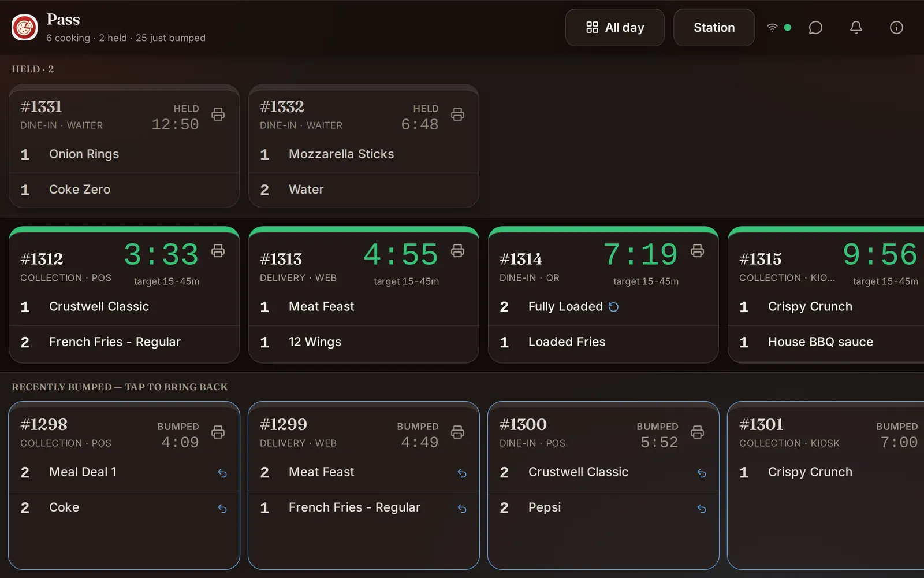Bring back Meat Feast on #1299
924x578 pixels.
(x=462, y=473)
